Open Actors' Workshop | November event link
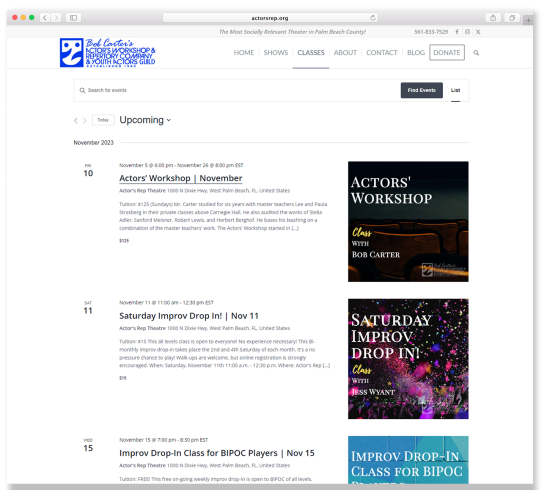550x496 pixels. click(x=181, y=178)
